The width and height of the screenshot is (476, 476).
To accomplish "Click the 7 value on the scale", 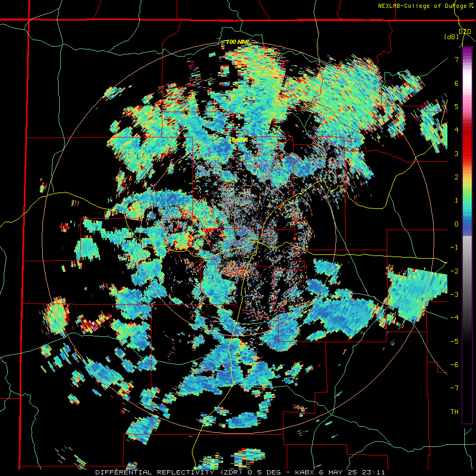I will tap(456, 59).
